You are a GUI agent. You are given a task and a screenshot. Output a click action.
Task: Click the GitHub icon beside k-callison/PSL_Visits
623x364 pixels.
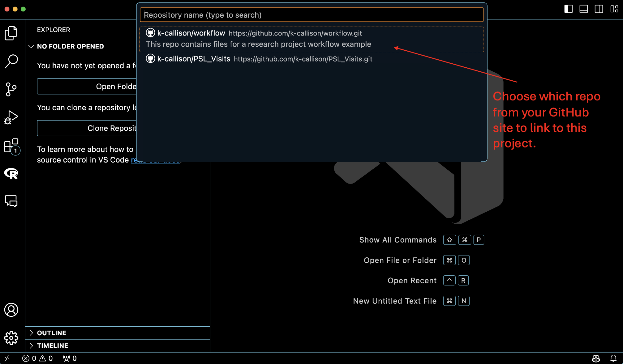tap(150, 58)
